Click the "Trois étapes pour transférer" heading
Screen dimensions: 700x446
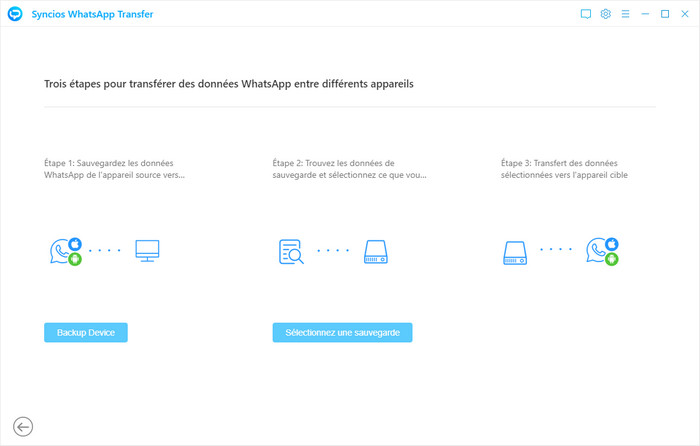tap(229, 84)
